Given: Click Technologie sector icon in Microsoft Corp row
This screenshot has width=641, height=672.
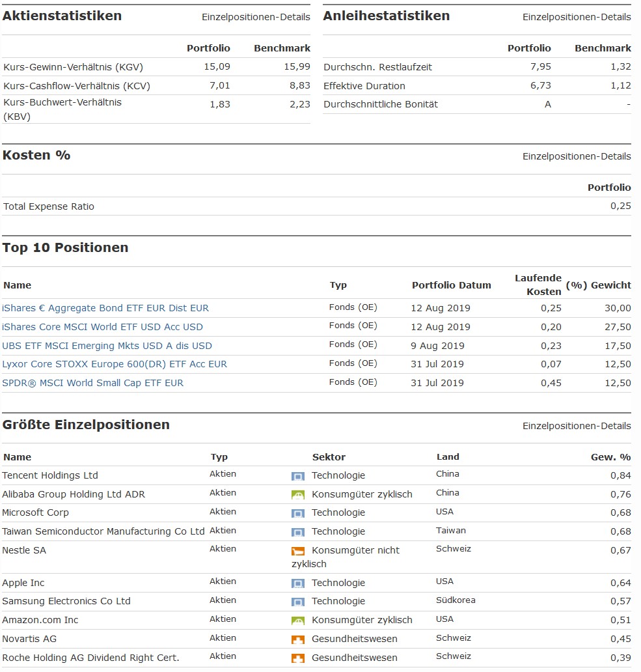Looking at the screenshot, I should click(298, 513).
